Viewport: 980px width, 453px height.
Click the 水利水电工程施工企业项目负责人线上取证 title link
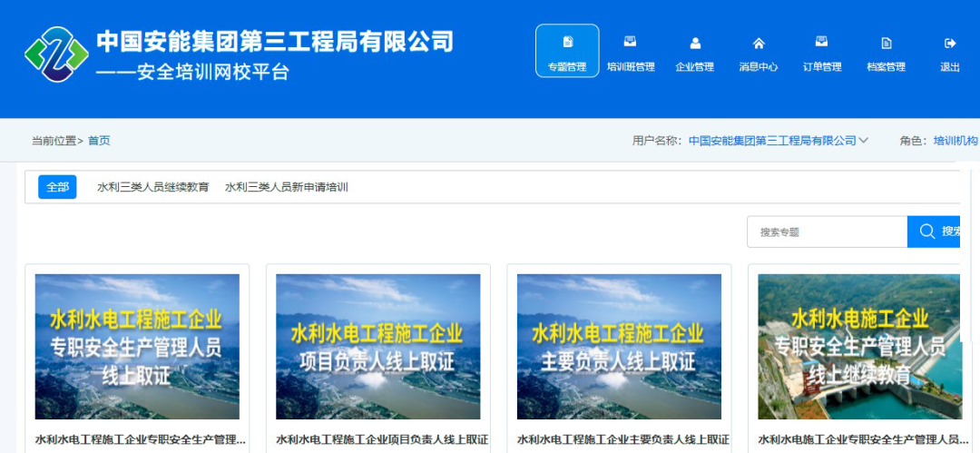382,439
